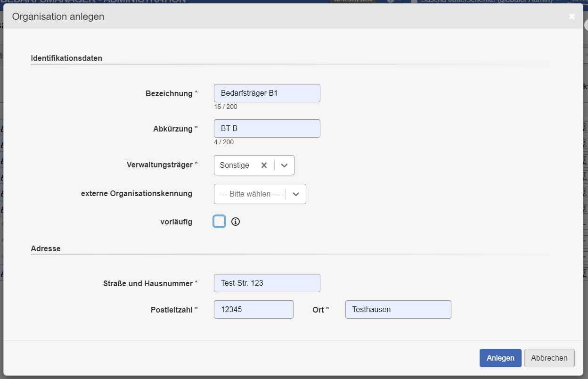The height and width of the screenshot is (379, 588).
Task: Click the Identifikationsdaten section heading
Action: pyautogui.click(x=66, y=58)
